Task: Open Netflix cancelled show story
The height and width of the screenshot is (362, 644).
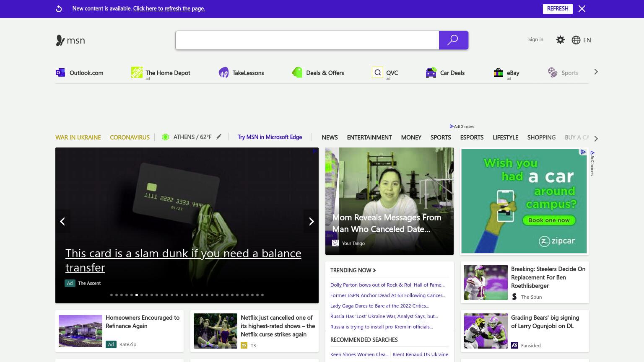Action: click(x=278, y=326)
